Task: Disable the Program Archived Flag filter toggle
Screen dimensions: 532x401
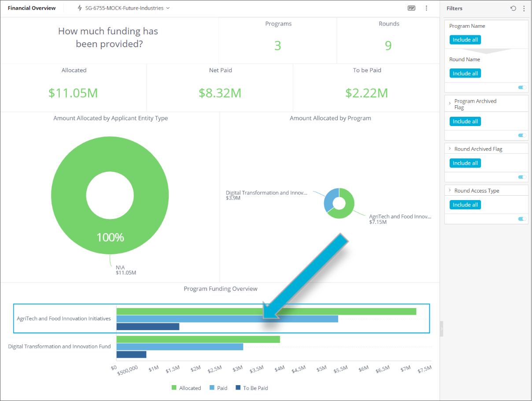Action: 522,135
